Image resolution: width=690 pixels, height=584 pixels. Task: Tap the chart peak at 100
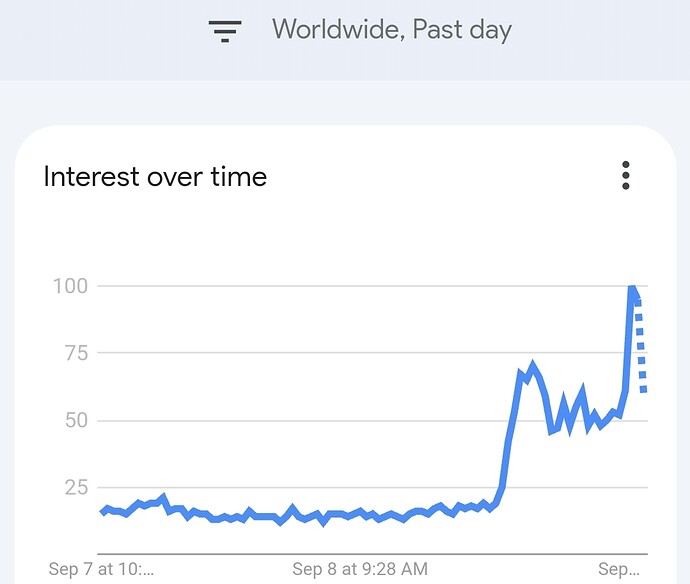click(x=633, y=290)
